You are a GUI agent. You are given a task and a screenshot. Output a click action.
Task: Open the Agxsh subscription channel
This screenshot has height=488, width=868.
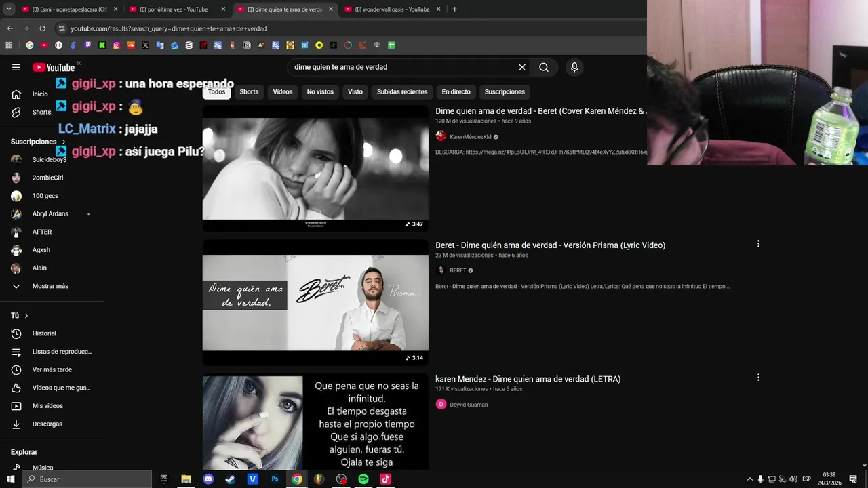41,250
